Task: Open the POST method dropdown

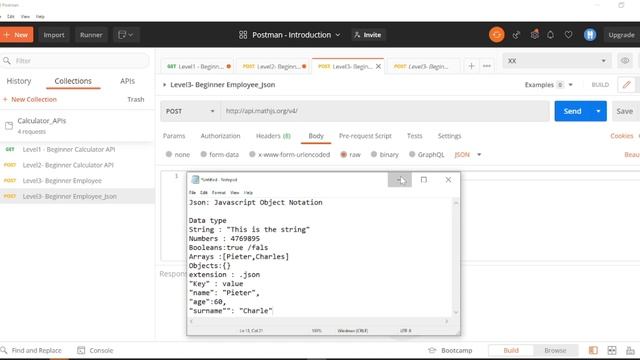Action: click(190, 111)
